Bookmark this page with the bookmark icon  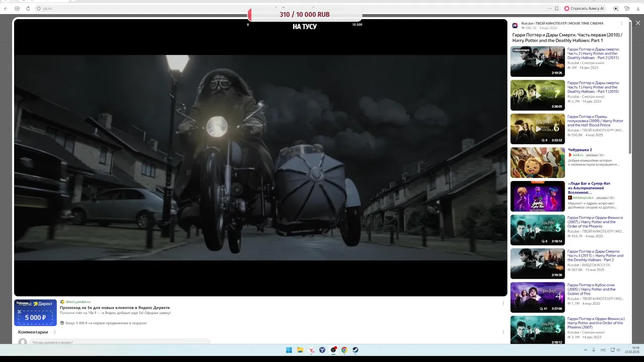pyautogui.click(x=556, y=9)
